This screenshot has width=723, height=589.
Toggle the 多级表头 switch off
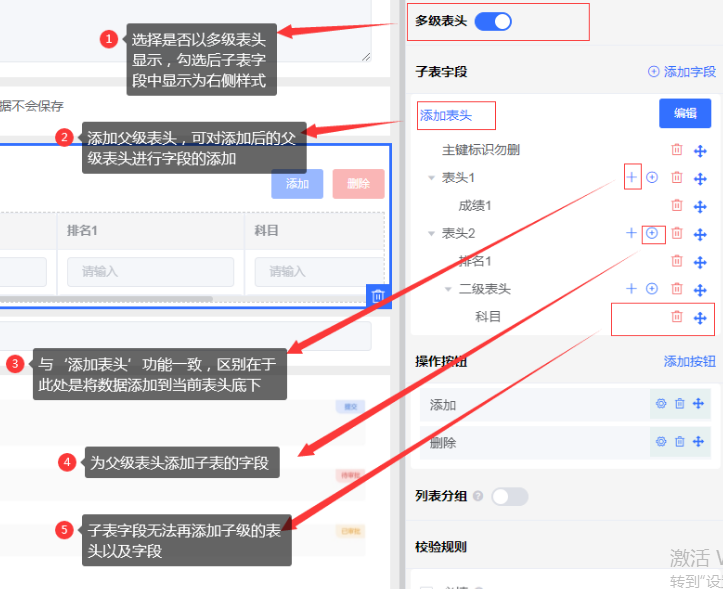(x=493, y=21)
